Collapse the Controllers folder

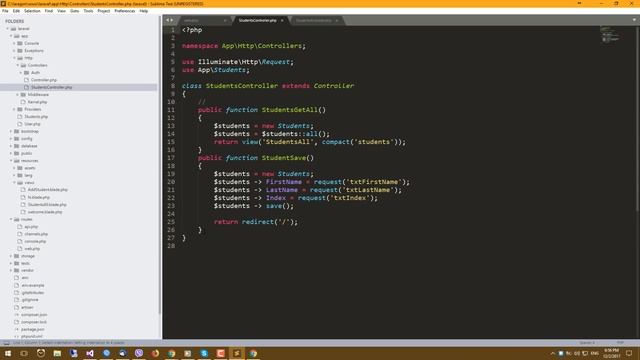18,65
